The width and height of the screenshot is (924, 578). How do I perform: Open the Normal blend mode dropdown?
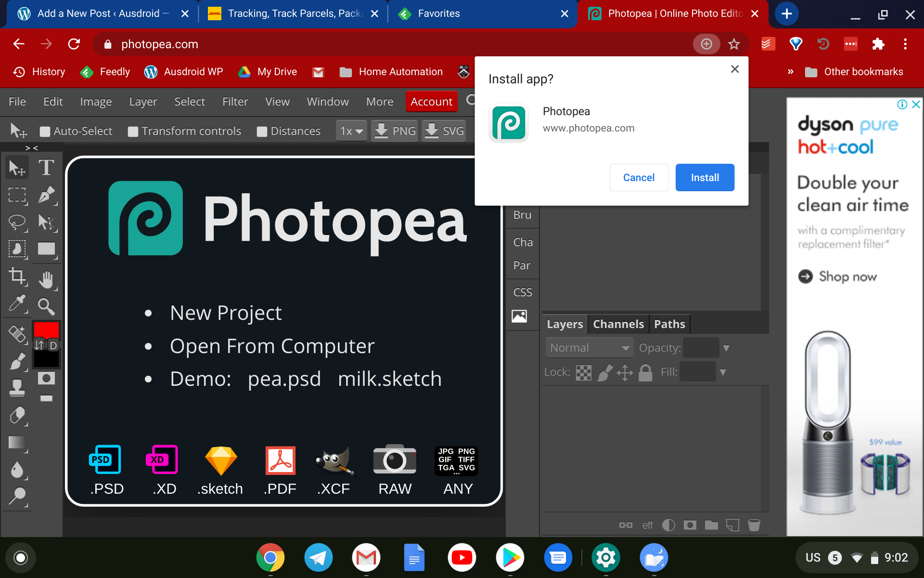coord(589,348)
